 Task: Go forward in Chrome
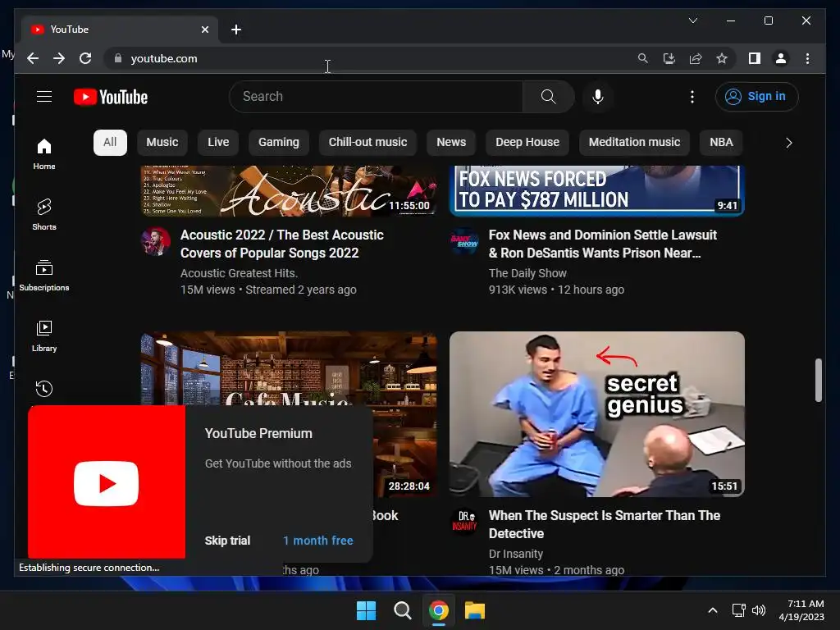tap(59, 58)
